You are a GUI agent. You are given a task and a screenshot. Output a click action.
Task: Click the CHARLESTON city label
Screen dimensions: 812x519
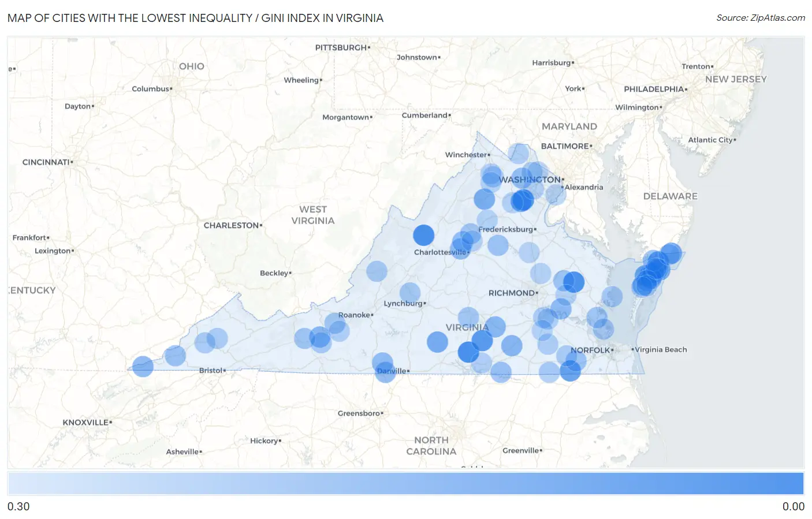pyautogui.click(x=231, y=225)
